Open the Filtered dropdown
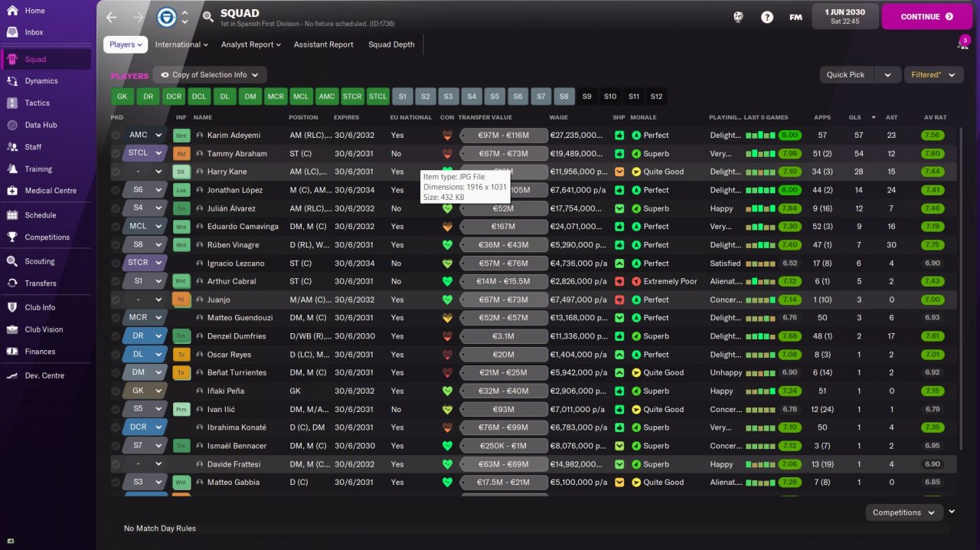The width and height of the screenshot is (980, 550). tap(933, 75)
